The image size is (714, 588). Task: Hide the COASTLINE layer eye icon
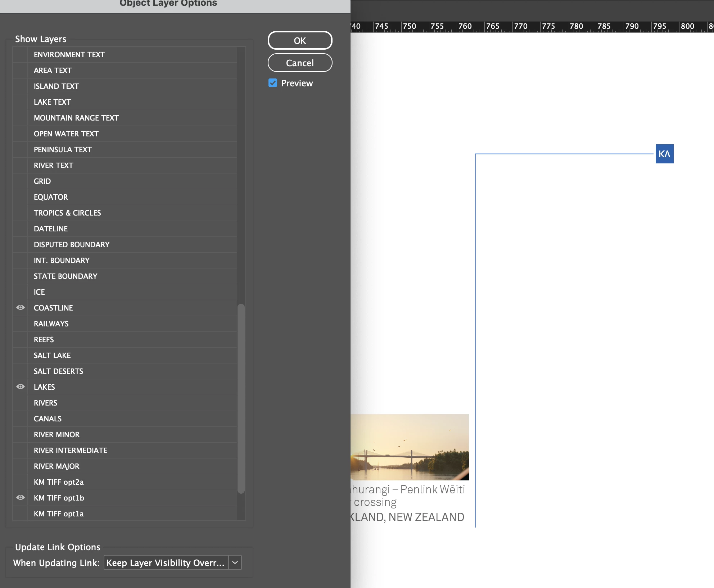tap(21, 308)
